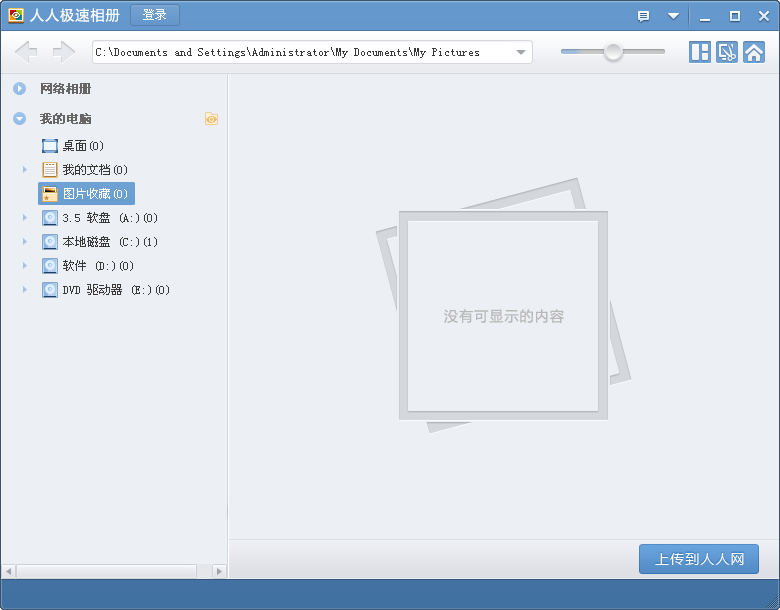This screenshot has height=610, width=780.
Task: Collapse the 我的电脑 section
Action: point(19,118)
